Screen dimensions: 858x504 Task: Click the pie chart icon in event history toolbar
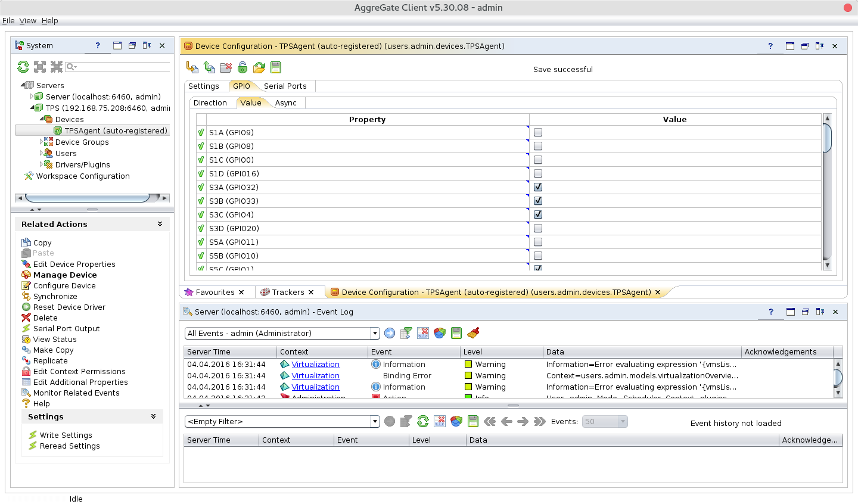(456, 421)
